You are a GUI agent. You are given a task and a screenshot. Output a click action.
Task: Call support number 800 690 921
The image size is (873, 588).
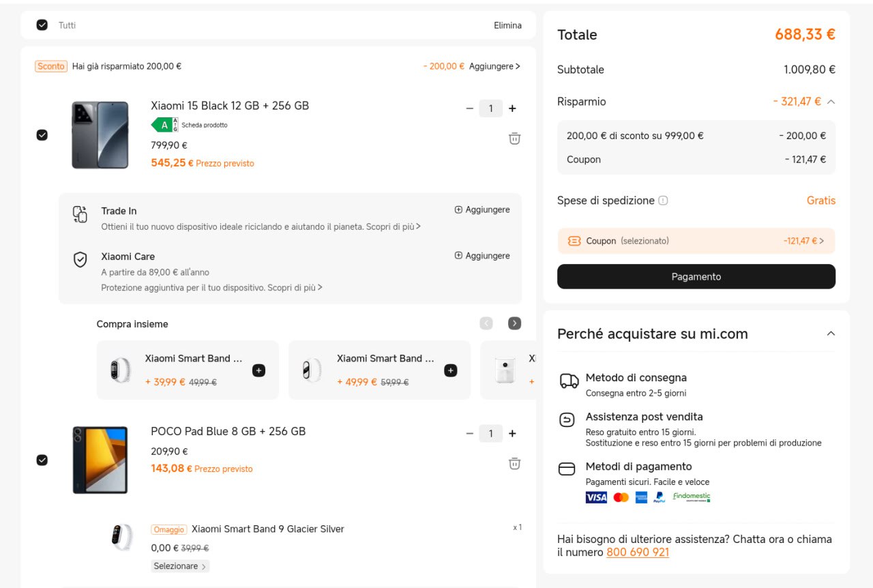pyautogui.click(x=637, y=553)
